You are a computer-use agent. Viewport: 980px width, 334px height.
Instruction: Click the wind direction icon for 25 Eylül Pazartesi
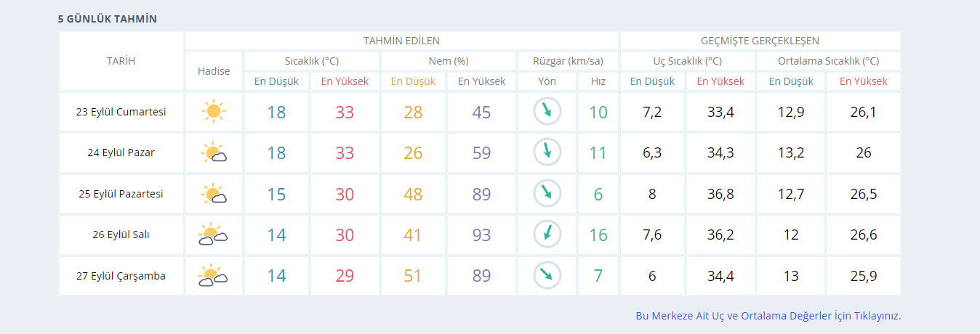[547, 194]
